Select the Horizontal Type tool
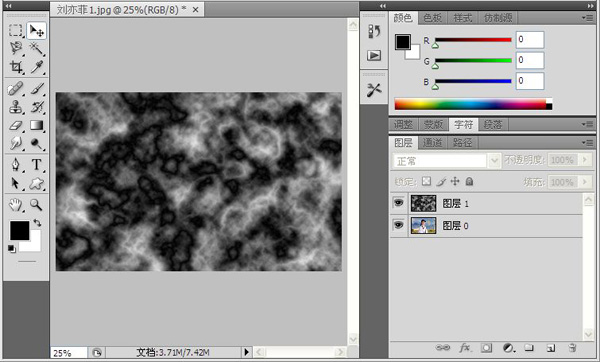Image resolution: width=600 pixels, height=362 pixels. tap(37, 165)
